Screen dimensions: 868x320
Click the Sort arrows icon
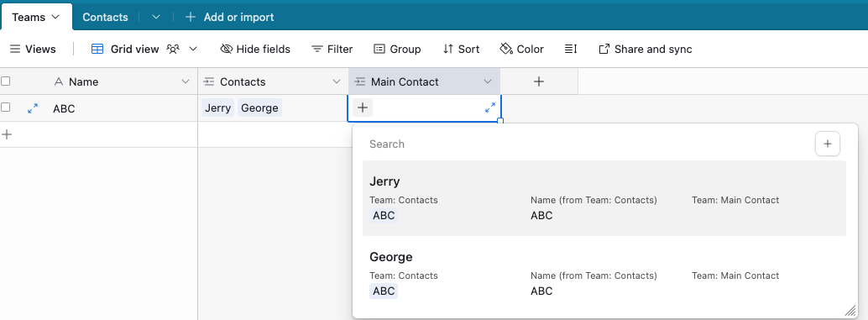tap(447, 50)
